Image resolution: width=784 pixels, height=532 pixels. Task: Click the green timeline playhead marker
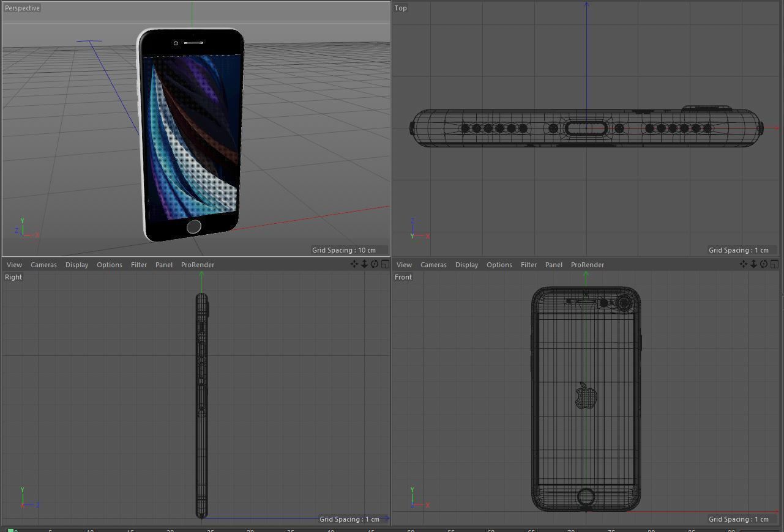[x=10, y=530]
